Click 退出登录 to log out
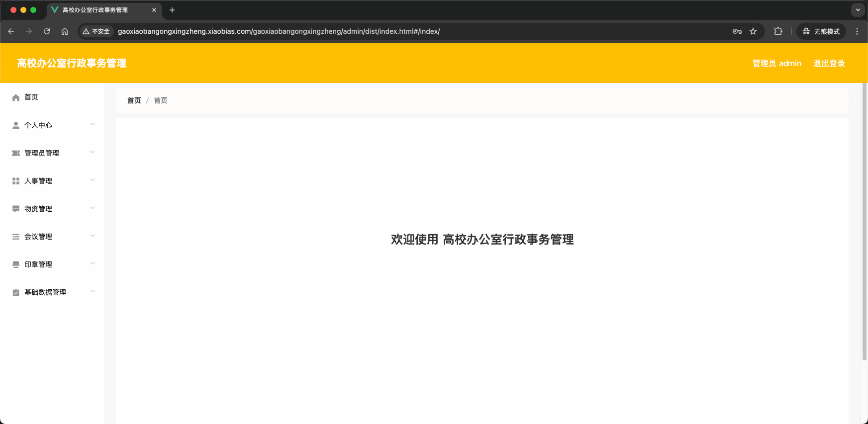 829,63
